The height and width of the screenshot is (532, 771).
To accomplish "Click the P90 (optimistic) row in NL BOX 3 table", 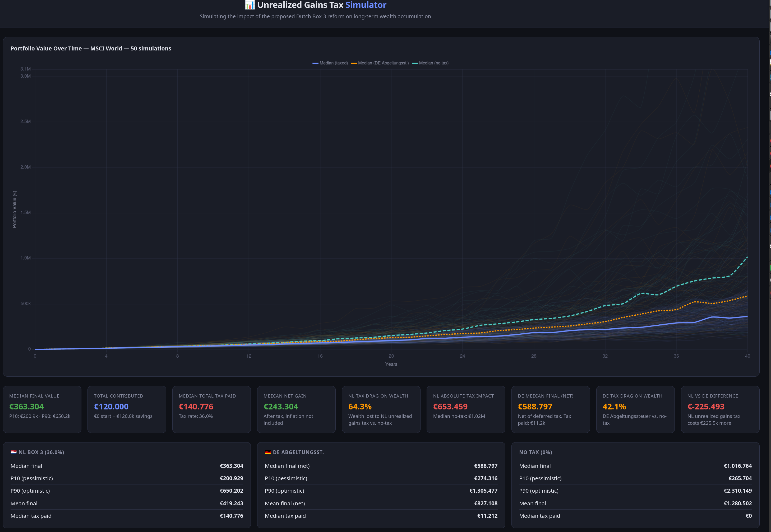I will 127,491.
